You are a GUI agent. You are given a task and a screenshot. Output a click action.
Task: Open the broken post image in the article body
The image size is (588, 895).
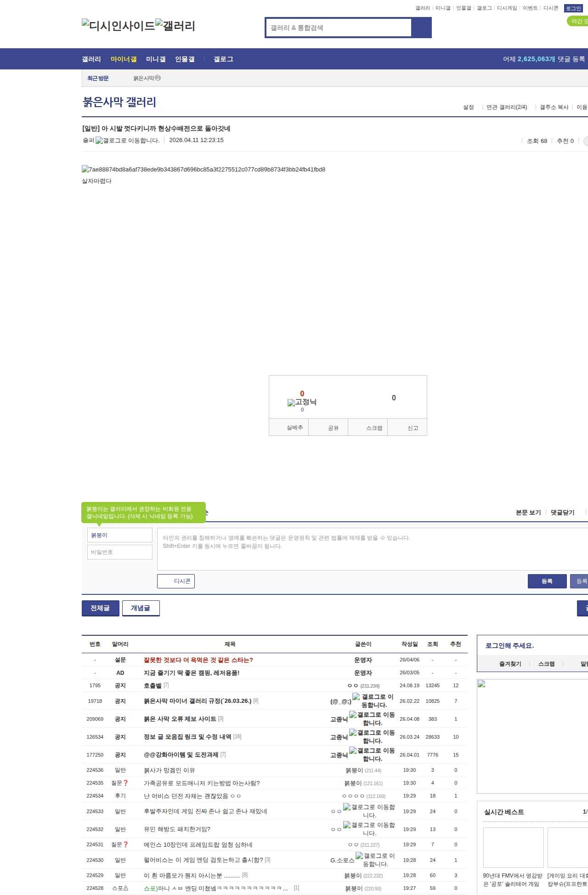204,169
